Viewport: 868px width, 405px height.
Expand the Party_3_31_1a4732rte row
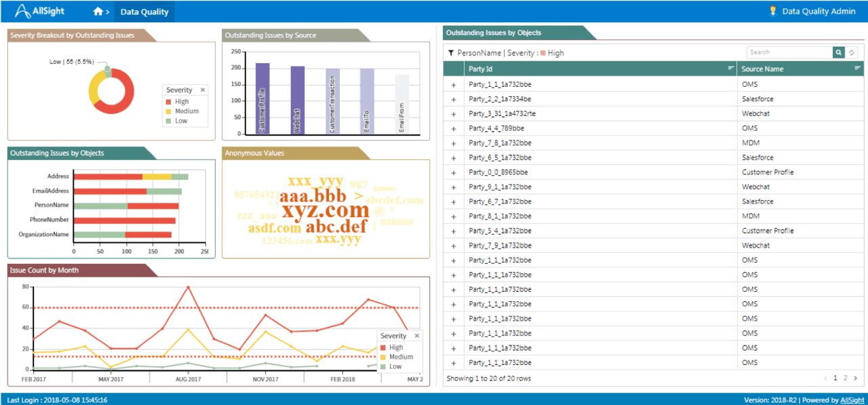tap(454, 114)
